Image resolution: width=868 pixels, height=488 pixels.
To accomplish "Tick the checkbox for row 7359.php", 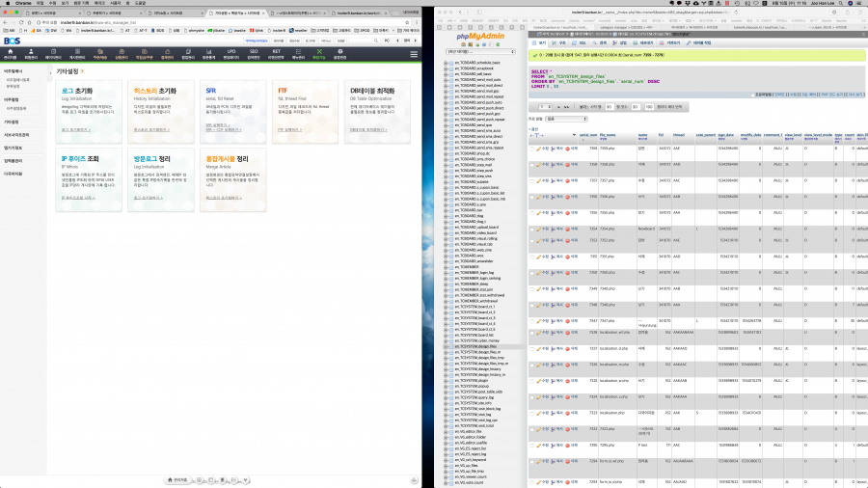I will [529, 149].
